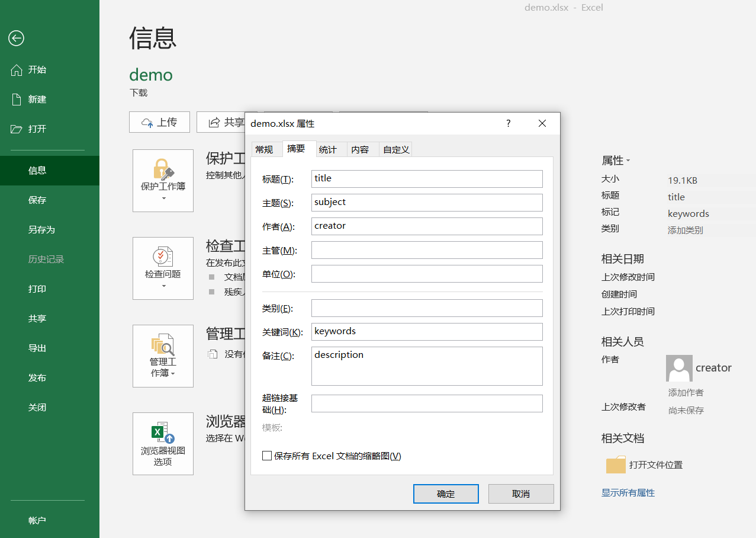Select Save As (另存为) in sidebar
This screenshot has width=756, height=538.
[x=41, y=229]
